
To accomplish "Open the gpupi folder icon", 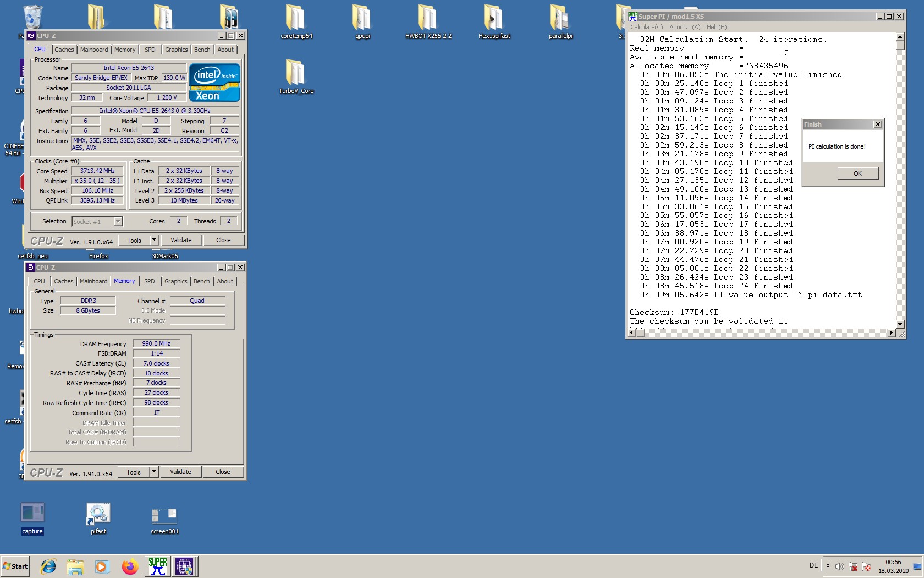I will (362, 22).
